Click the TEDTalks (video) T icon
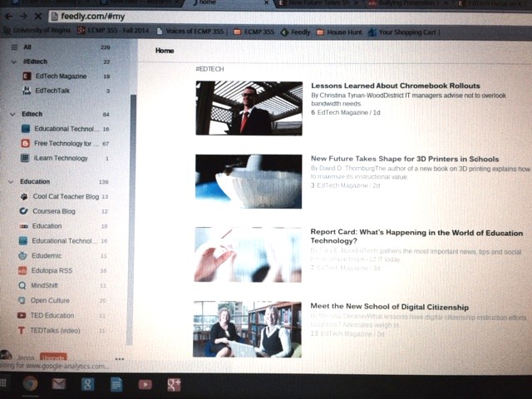Viewport: 532px width, 399px height. click(x=22, y=331)
